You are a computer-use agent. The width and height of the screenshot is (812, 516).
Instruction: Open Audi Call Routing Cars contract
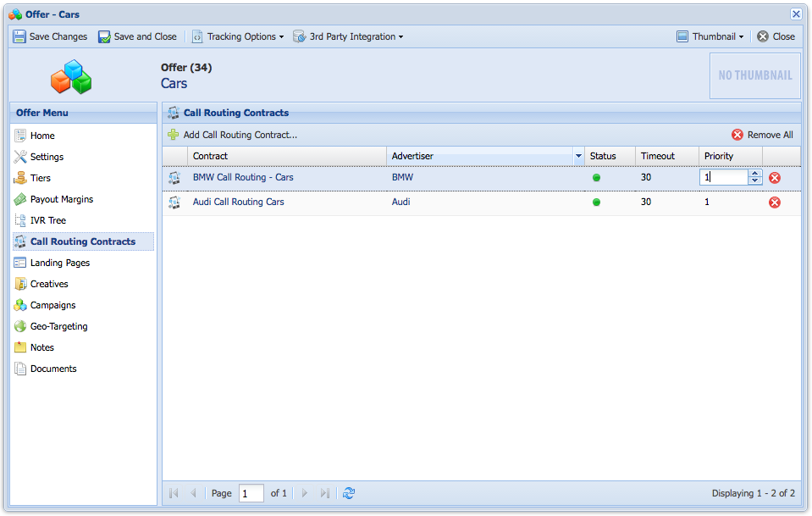click(x=238, y=202)
